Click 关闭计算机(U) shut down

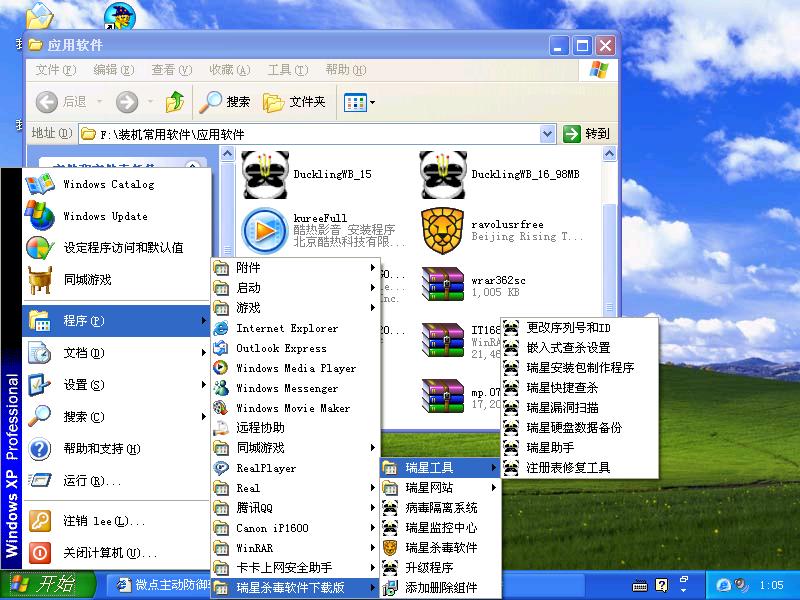tap(116, 553)
